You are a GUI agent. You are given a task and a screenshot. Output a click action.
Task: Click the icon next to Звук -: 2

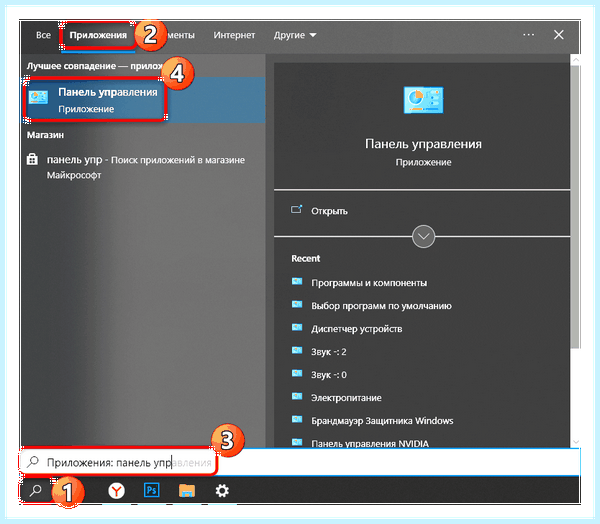297,350
